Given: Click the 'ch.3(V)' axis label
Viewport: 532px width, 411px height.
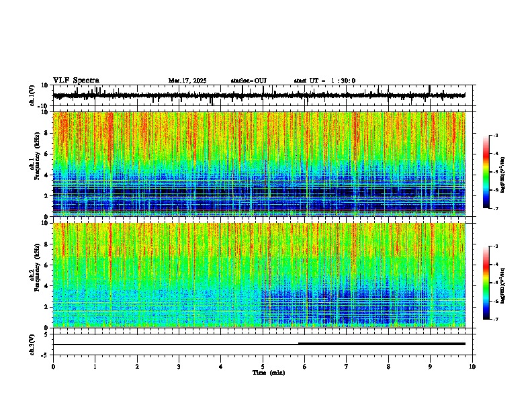Looking at the screenshot, I should click(32, 345).
